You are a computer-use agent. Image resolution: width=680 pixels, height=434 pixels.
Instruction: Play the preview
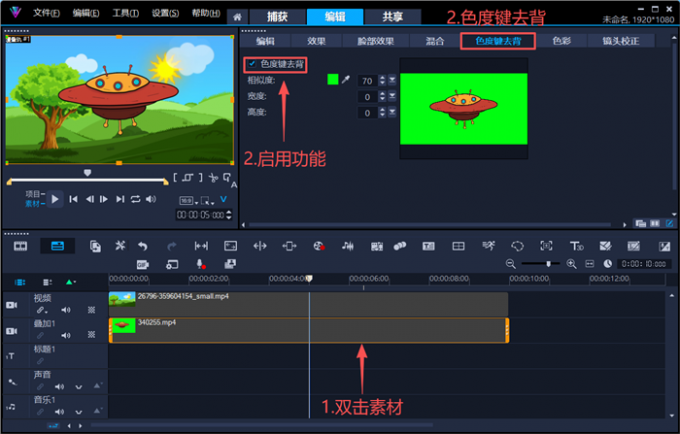point(55,199)
